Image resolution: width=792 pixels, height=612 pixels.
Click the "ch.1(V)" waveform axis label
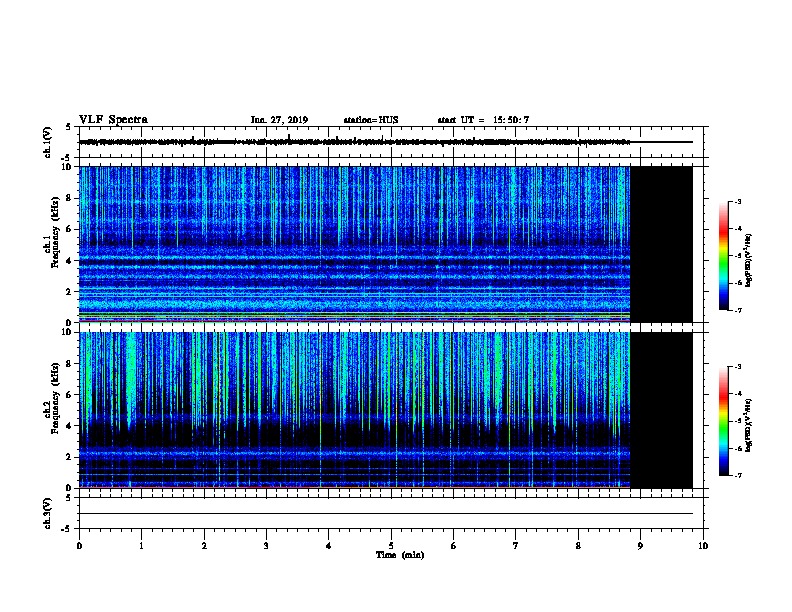pos(48,142)
